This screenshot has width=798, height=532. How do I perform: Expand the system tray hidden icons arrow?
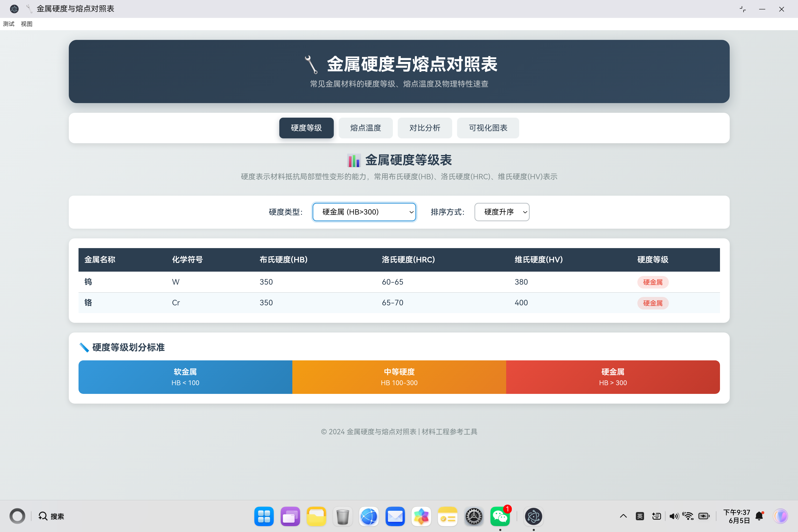(623, 516)
